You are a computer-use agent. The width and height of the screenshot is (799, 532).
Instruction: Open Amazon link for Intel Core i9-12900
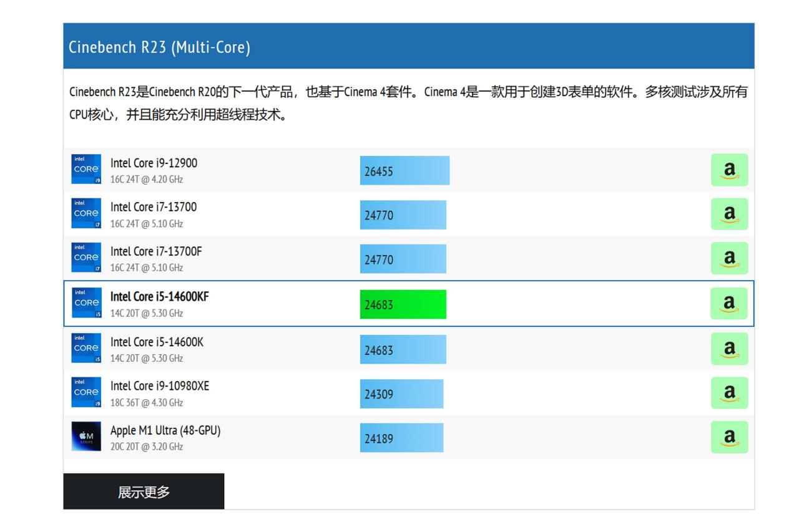pyautogui.click(x=729, y=170)
